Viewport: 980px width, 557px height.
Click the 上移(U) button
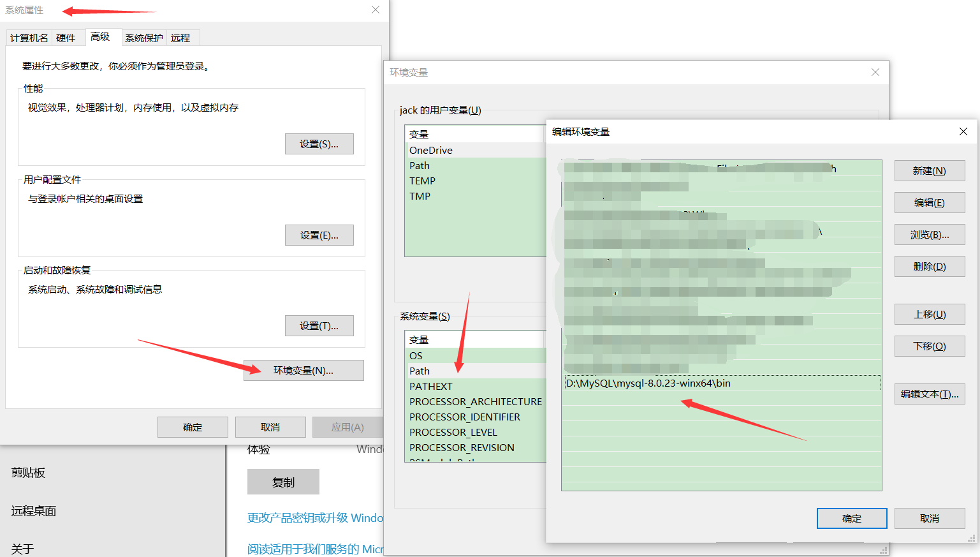pyautogui.click(x=929, y=314)
